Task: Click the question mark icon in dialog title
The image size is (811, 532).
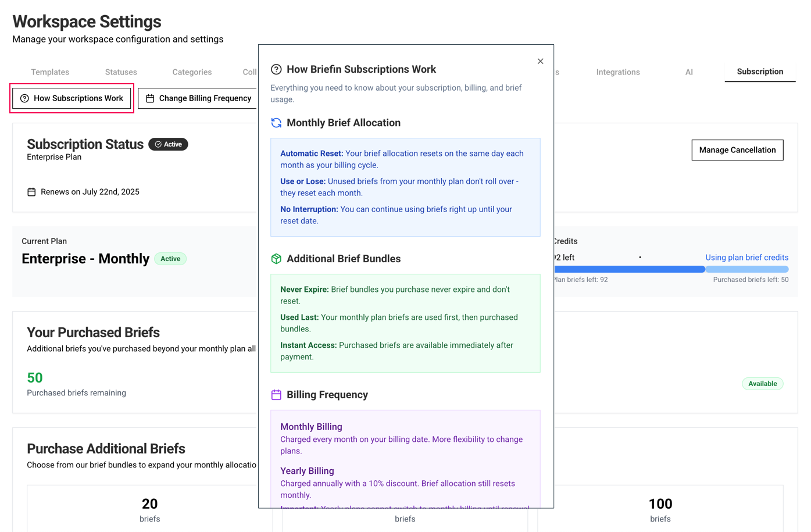Action: (276, 69)
